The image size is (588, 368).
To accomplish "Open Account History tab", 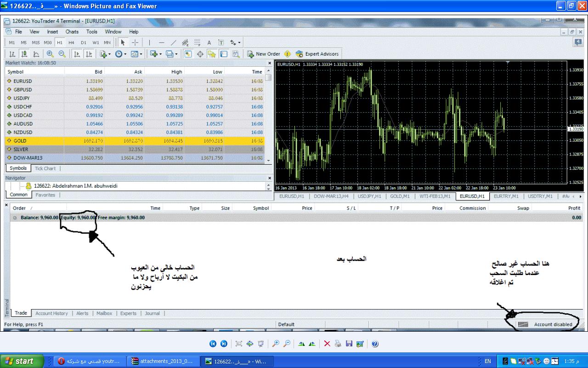I will pyautogui.click(x=51, y=313).
